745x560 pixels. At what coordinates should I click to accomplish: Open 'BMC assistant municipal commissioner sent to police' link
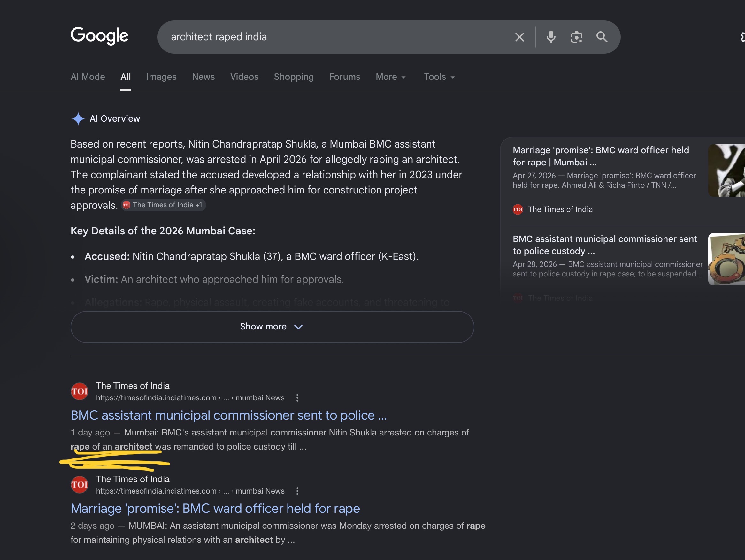pyautogui.click(x=228, y=415)
